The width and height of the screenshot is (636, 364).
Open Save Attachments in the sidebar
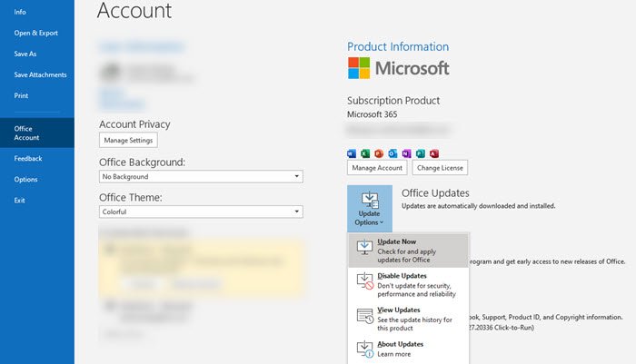tap(36, 74)
